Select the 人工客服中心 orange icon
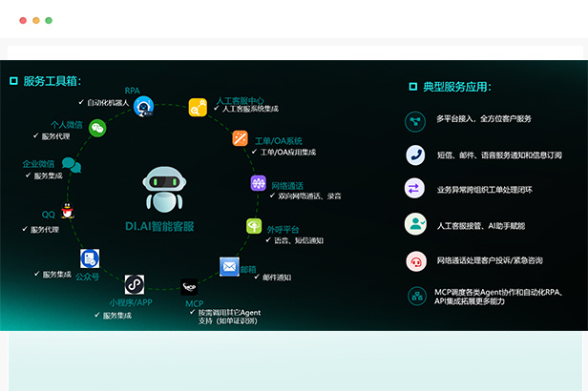 pyautogui.click(x=198, y=108)
